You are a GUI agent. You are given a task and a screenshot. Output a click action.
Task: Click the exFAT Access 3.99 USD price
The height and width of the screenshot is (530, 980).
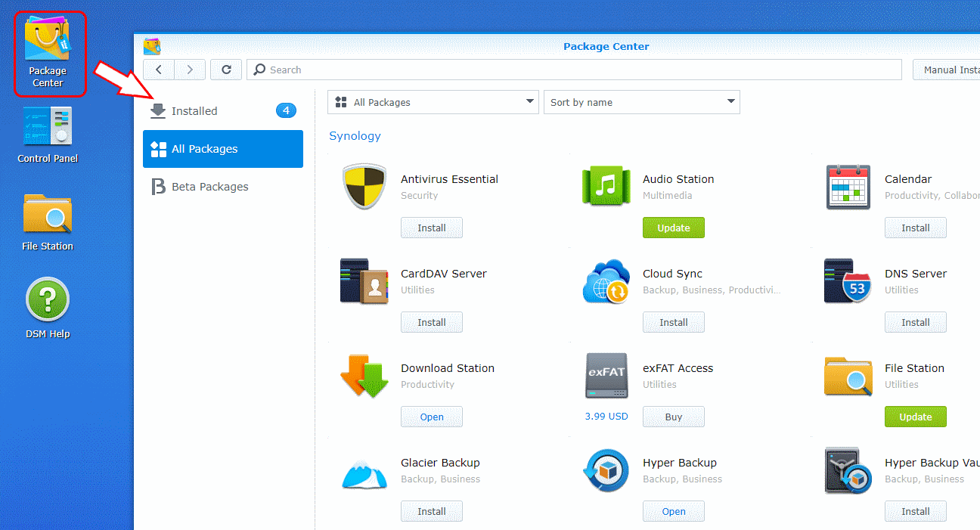pyautogui.click(x=606, y=417)
